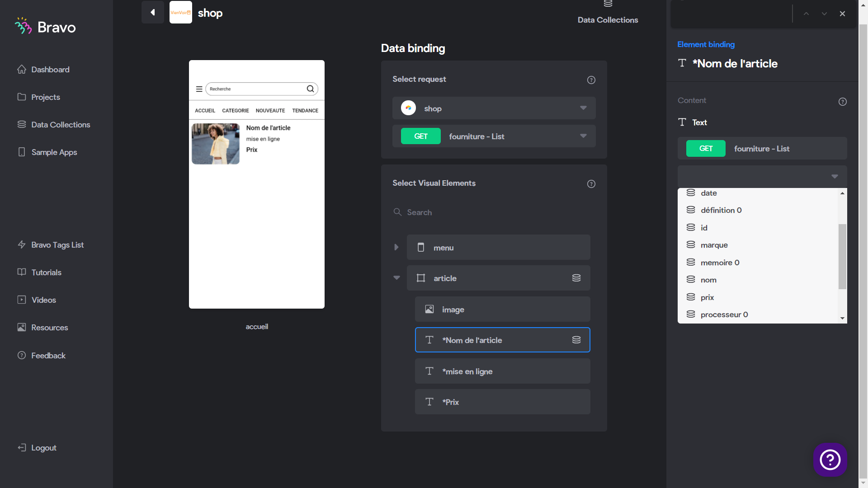The width and height of the screenshot is (868, 488).
Task: Collapse the article tree item
Action: tap(396, 278)
